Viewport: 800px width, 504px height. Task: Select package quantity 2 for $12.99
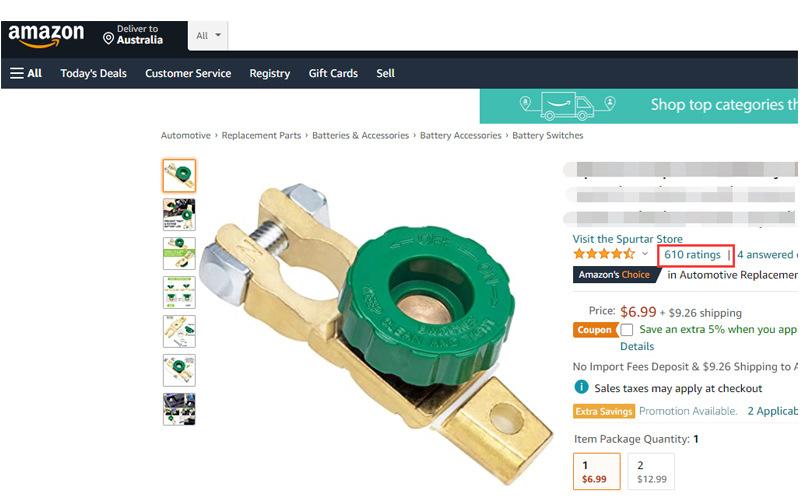click(651, 471)
